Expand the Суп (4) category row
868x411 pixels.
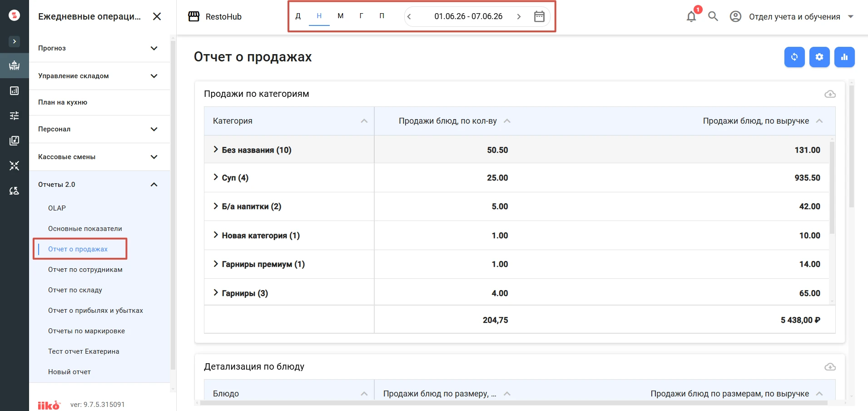(216, 177)
